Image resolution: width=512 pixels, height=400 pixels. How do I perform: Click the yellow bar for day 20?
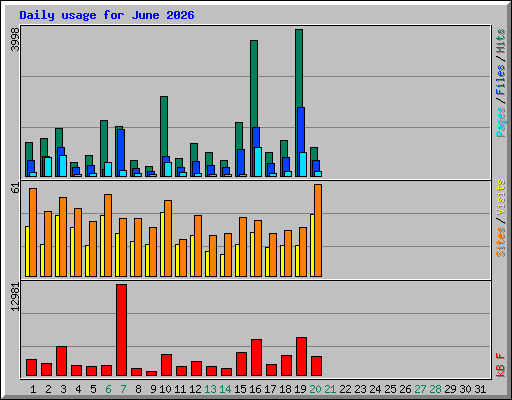312,245
